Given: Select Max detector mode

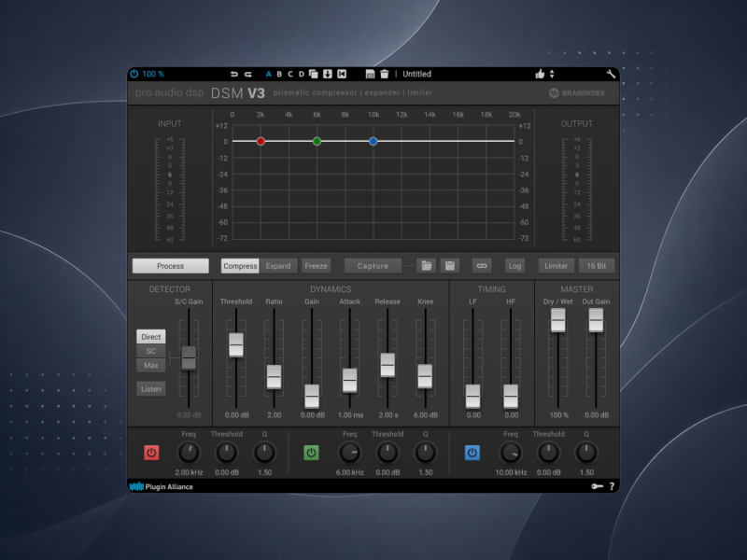Looking at the screenshot, I should (x=151, y=365).
